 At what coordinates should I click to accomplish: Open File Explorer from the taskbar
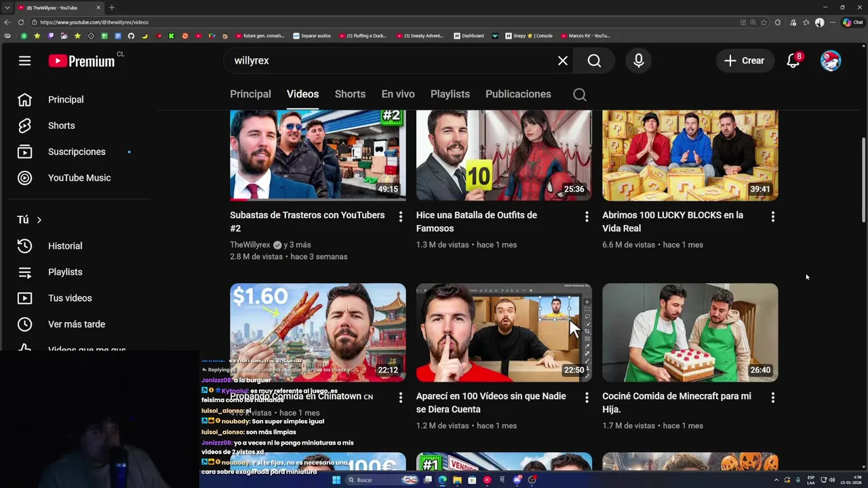457,480
